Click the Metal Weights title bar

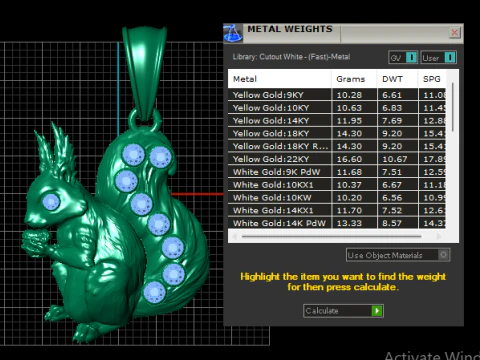tap(343, 33)
